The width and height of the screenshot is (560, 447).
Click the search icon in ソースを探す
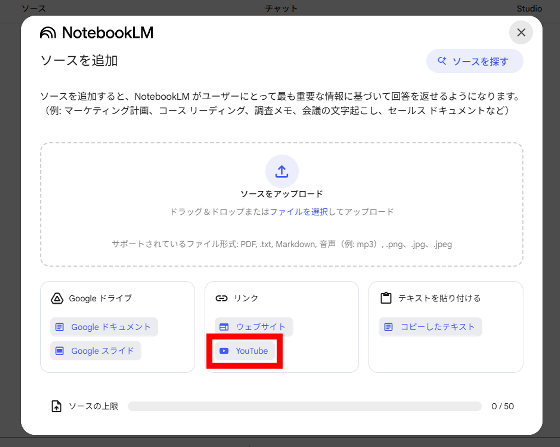click(x=442, y=61)
